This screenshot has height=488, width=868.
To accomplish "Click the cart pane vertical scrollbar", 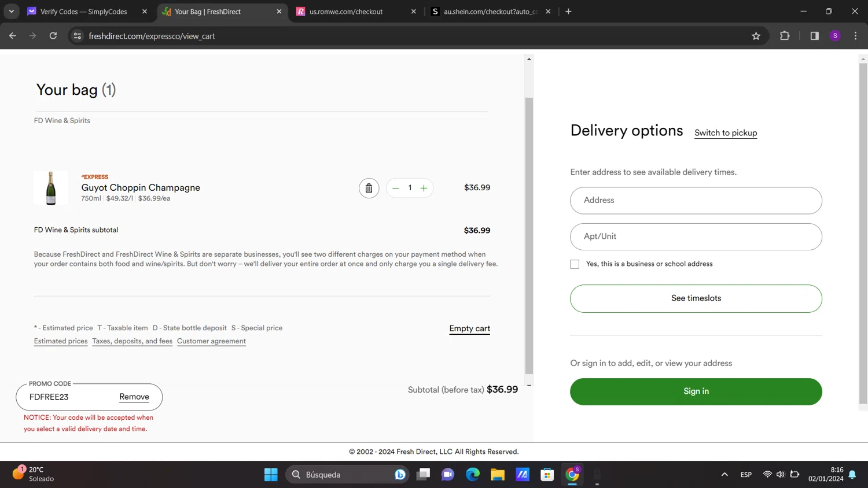I will pyautogui.click(x=529, y=236).
